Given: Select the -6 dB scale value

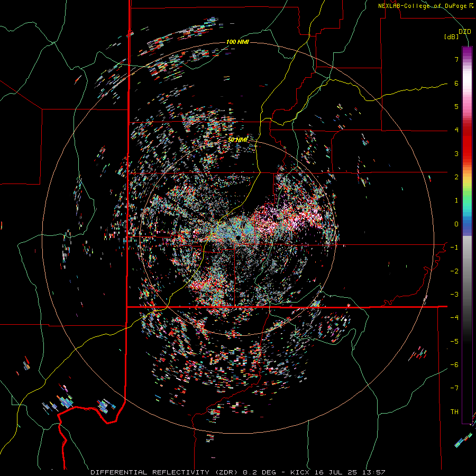Looking at the screenshot, I should [x=454, y=365].
